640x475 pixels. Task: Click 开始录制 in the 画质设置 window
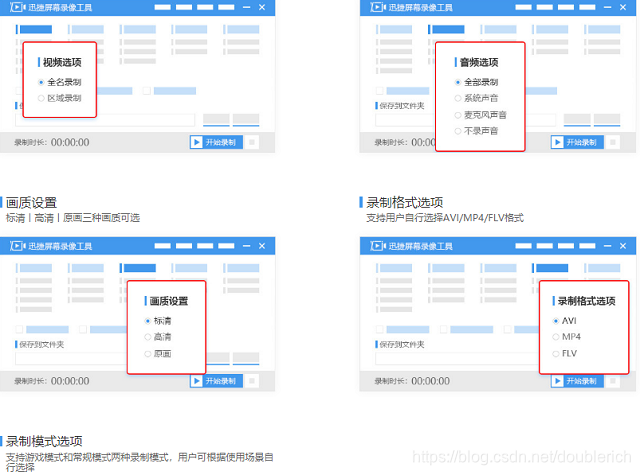pos(216,381)
